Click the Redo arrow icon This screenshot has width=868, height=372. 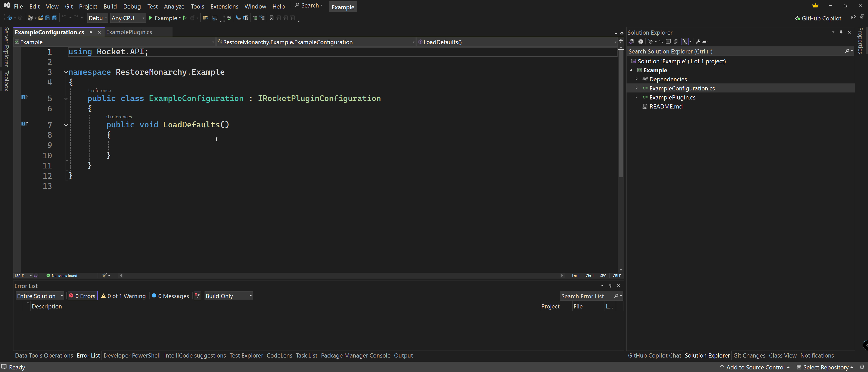76,18
